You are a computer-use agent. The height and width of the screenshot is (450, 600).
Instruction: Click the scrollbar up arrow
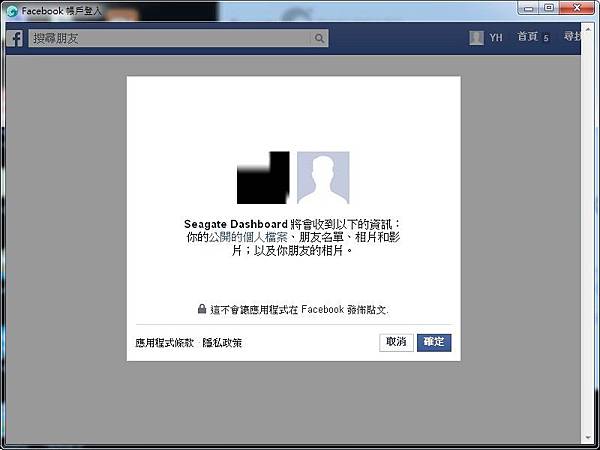click(x=588, y=28)
